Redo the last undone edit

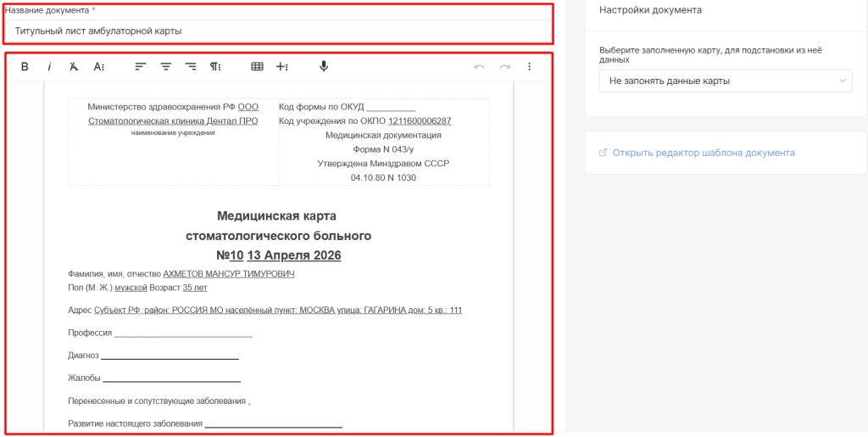click(x=505, y=66)
